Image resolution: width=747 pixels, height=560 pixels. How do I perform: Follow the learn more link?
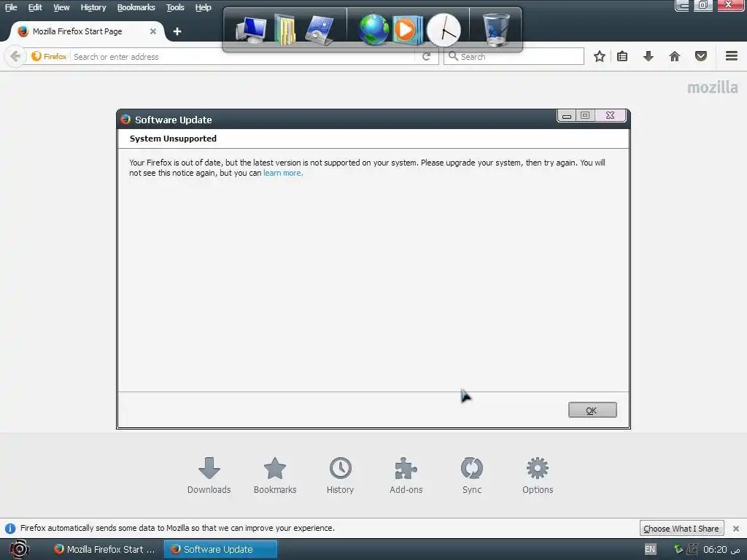(x=283, y=173)
